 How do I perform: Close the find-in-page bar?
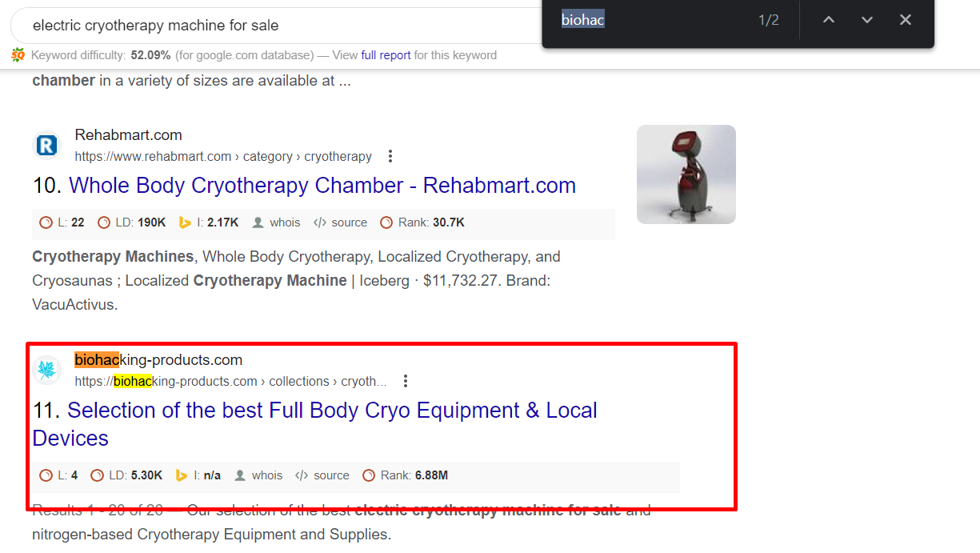tap(906, 20)
